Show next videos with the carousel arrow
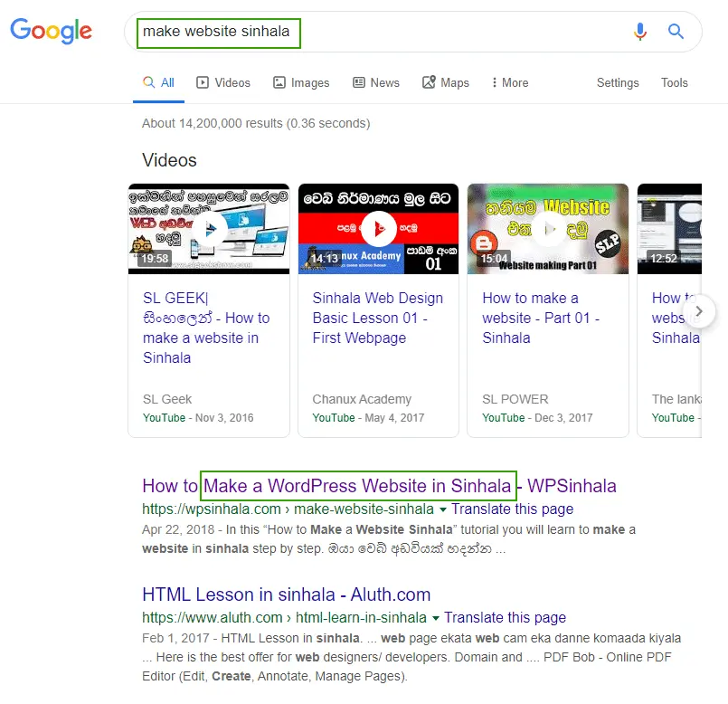The image size is (728, 704). pyautogui.click(x=699, y=311)
